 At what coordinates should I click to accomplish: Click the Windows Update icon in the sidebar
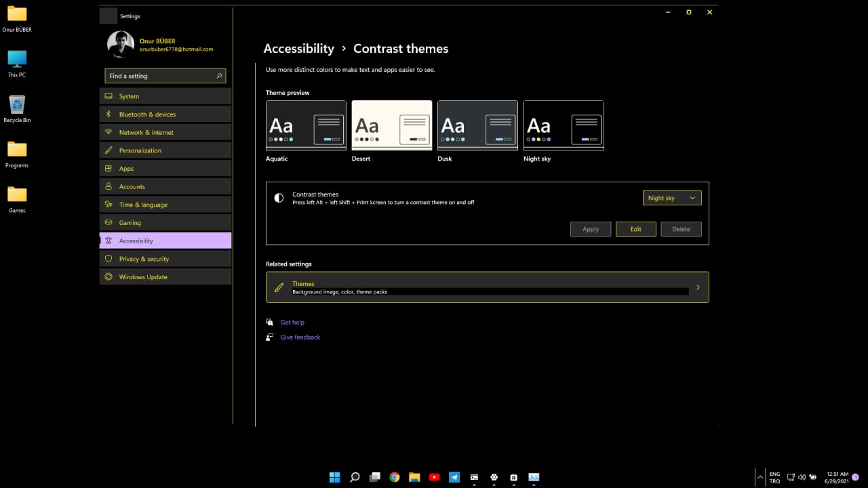(108, 277)
